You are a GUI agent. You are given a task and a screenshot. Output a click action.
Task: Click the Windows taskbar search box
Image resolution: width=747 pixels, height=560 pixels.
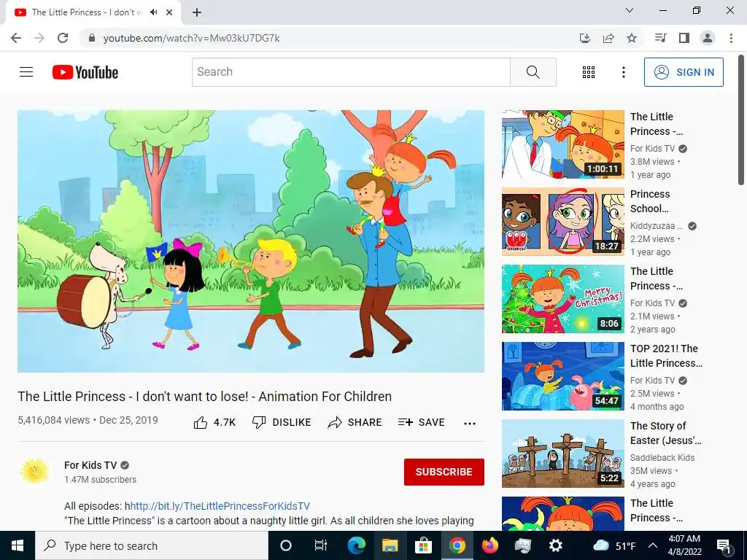152,545
